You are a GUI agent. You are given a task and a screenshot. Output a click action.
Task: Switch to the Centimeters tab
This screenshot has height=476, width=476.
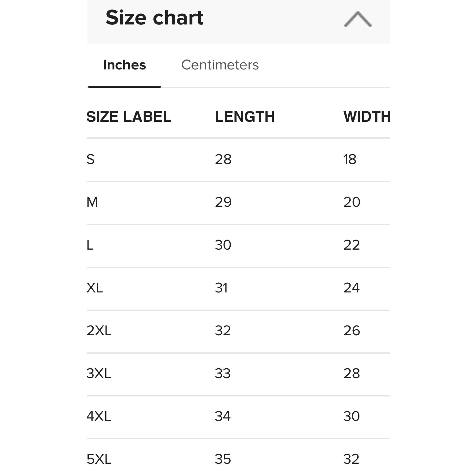220,65
